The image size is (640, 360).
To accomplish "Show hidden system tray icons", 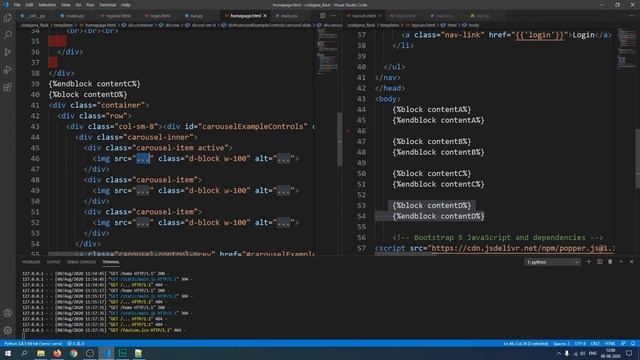I will [559, 353].
